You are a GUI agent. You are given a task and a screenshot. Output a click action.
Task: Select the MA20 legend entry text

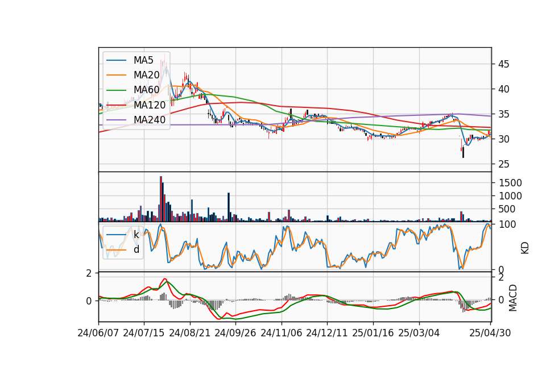(146, 75)
